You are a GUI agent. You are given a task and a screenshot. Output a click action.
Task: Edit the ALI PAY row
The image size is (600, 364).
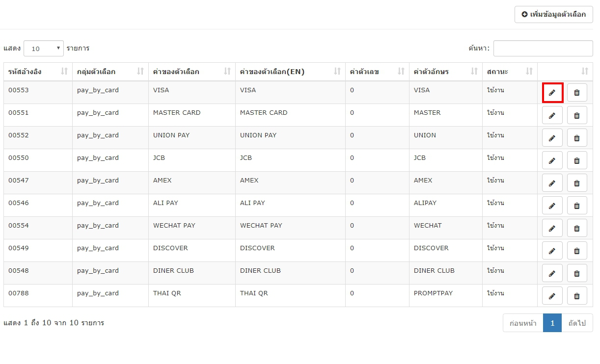click(x=552, y=205)
